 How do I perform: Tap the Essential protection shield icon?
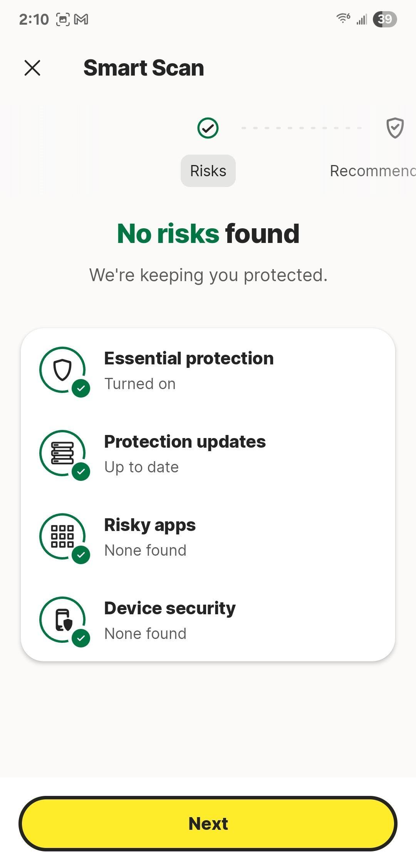coord(62,370)
